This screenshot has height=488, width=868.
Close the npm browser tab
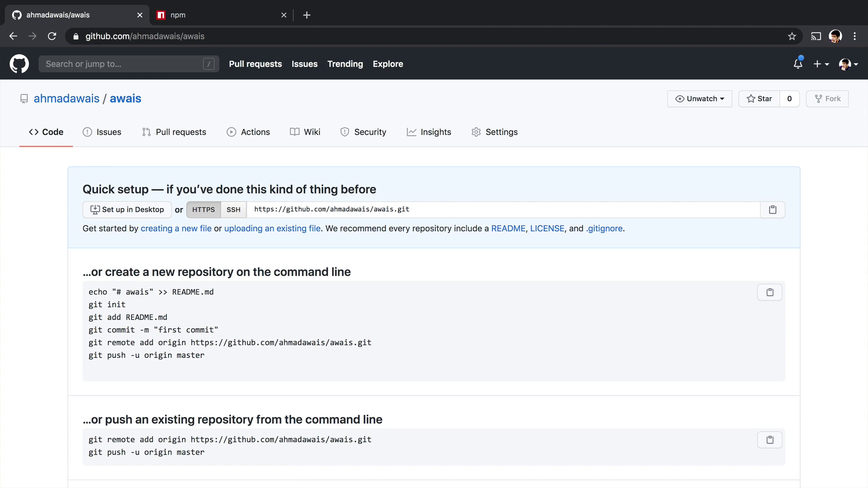coord(283,15)
